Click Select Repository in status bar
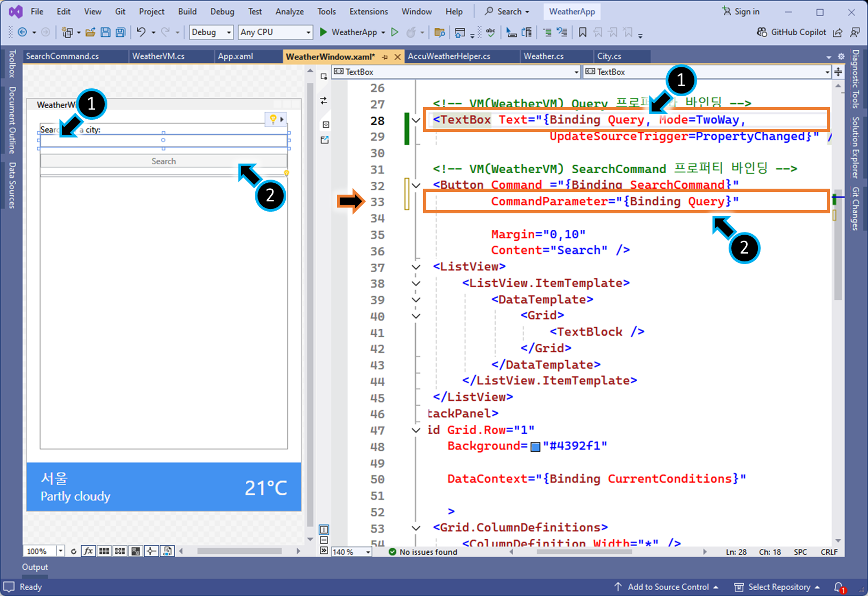This screenshot has width=868, height=596. [x=777, y=587]
